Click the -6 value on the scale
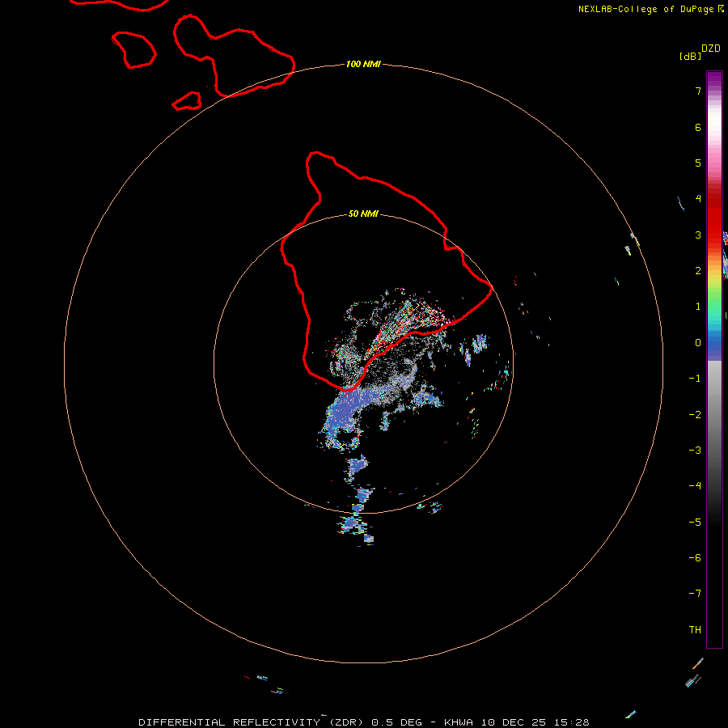This screenshot has width=728, height=728. [x=695, y=558]
